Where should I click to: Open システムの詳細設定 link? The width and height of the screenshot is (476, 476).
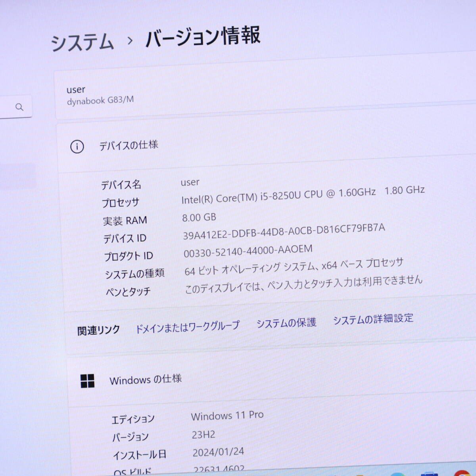(x=373, y=319)
